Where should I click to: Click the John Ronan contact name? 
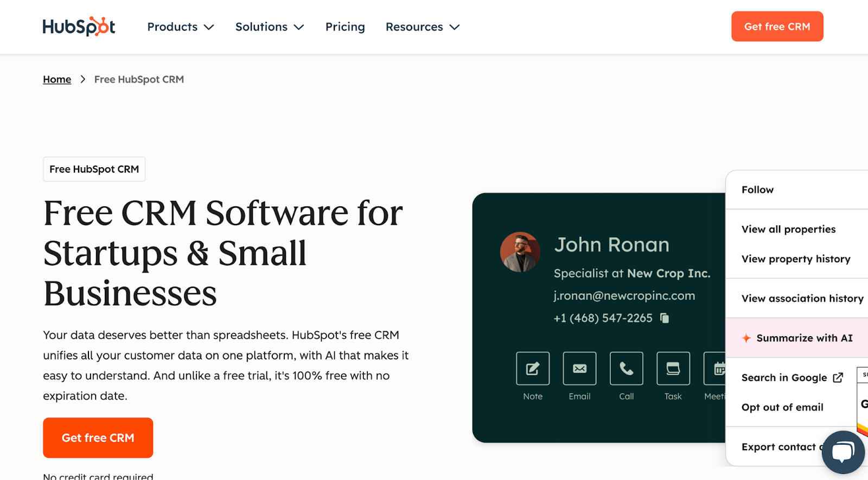611,245
